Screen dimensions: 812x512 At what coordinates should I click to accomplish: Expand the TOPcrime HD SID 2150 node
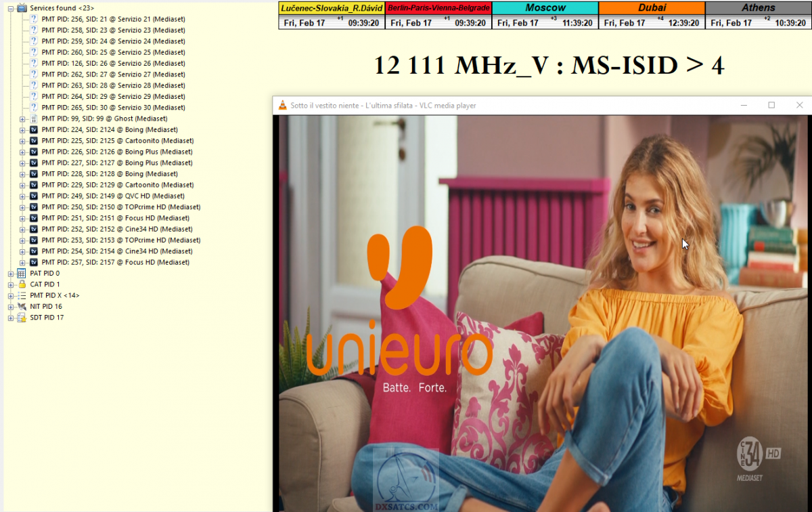point(22,207)
